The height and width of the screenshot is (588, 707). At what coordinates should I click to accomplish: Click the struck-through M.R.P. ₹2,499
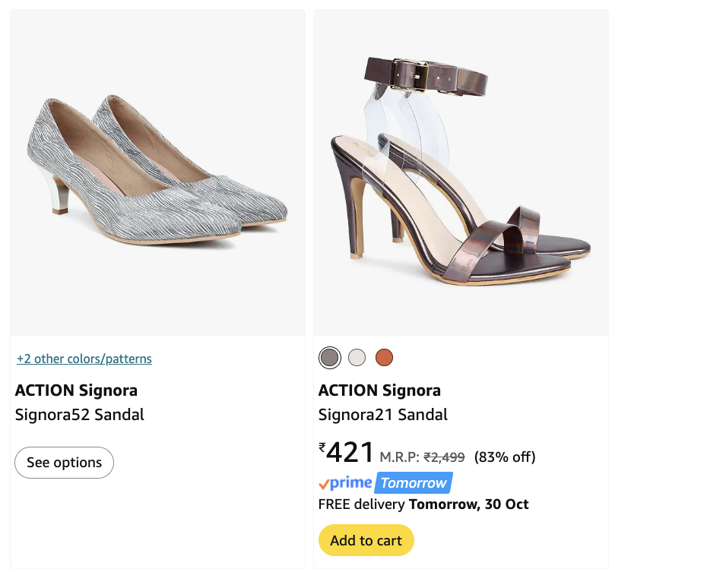[x=444, y=457]
